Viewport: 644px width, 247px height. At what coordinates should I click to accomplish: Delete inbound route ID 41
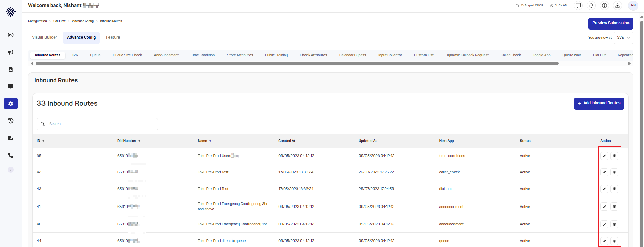[614, 207]
